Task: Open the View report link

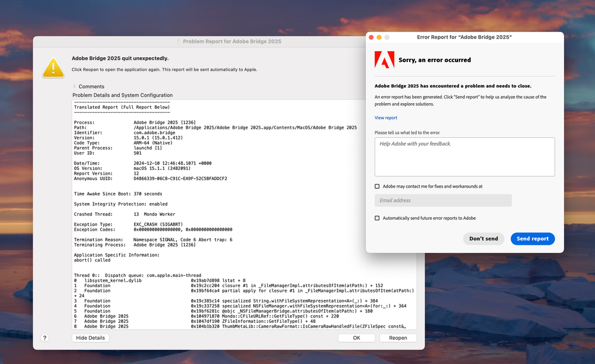Action: (x=385, y=118)
